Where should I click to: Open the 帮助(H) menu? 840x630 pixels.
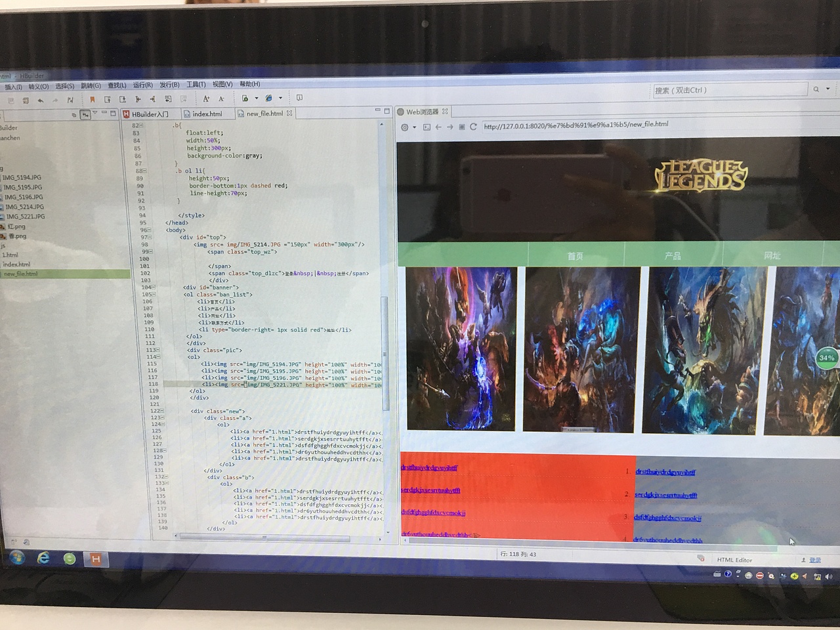[x=249, y=84]
